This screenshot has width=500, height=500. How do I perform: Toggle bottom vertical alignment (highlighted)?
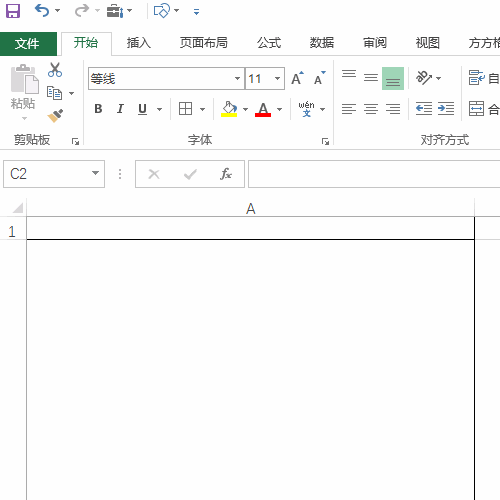point(393,78)
